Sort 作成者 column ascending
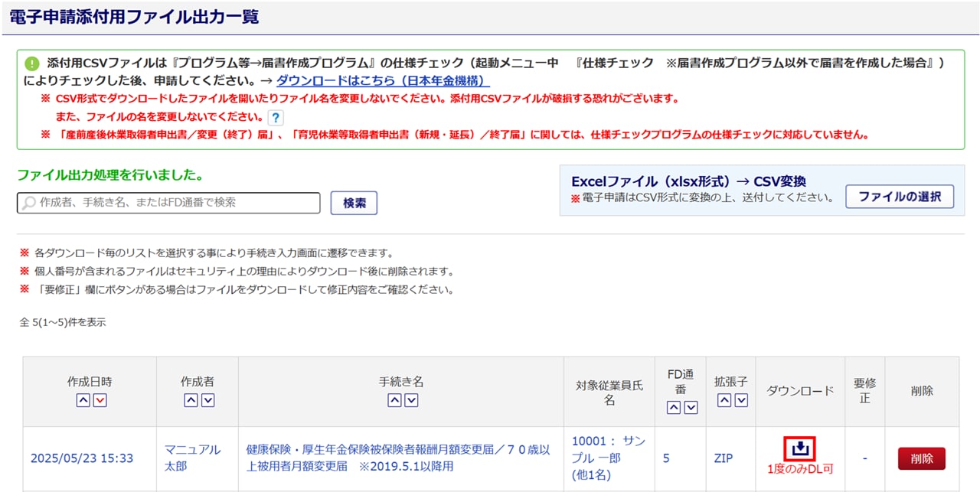The height and width of the screenshot is (492, 980). pyautogui.click(x=190, y=400)
